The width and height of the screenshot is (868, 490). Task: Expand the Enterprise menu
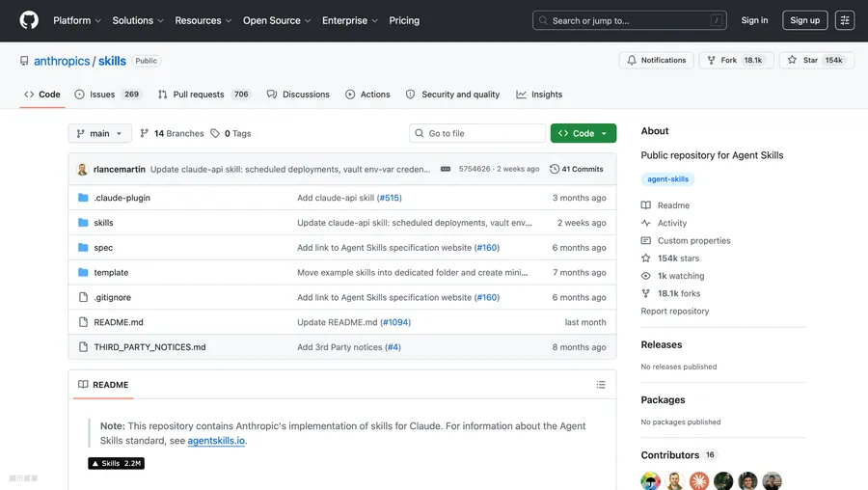click(350, 20)
